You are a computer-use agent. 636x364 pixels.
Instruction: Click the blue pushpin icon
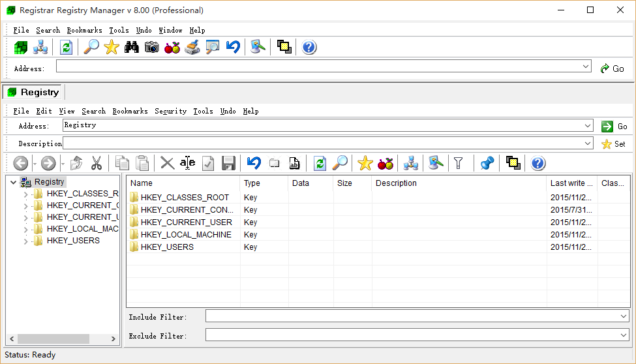click(x=487, y=163)
